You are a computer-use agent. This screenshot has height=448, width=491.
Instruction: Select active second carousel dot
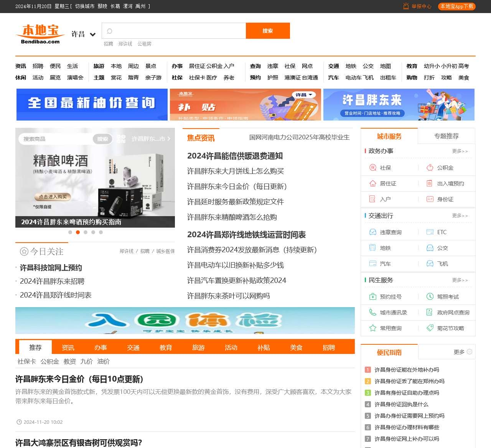click(x=78, y=232)
